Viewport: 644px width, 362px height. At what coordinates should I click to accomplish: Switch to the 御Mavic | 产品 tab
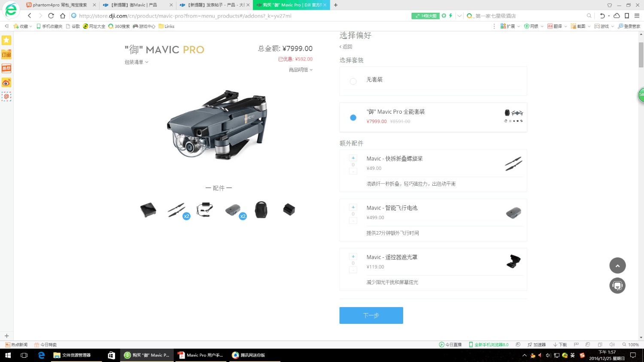(x=134, y=5)
